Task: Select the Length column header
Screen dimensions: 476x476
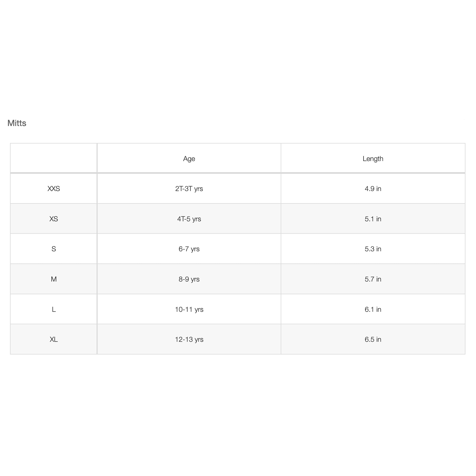Action: pyautogui.click(x=373, y=159)
